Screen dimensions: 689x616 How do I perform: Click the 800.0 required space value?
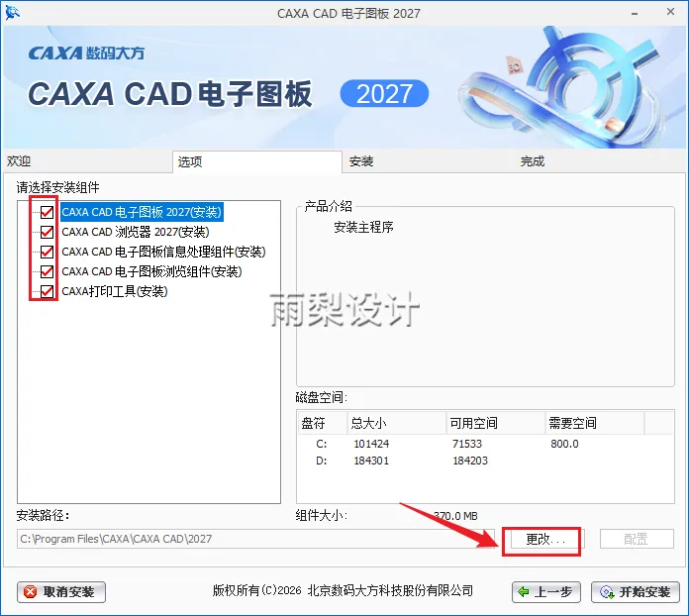point(564,444)
